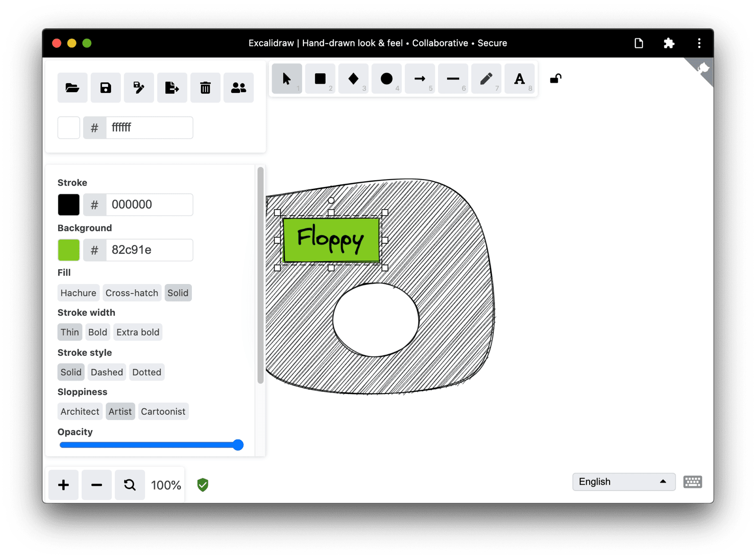
Task: Set stroke width to Extra bold
Action: (137, 332)
